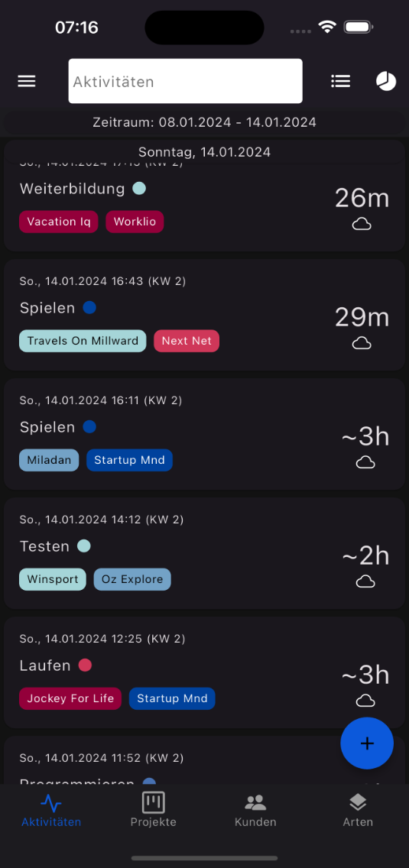Image resolution: width=409 pixels, height=868 pixels.
Task: Open the Zeitraum date range selector
Action: point(205,122)
